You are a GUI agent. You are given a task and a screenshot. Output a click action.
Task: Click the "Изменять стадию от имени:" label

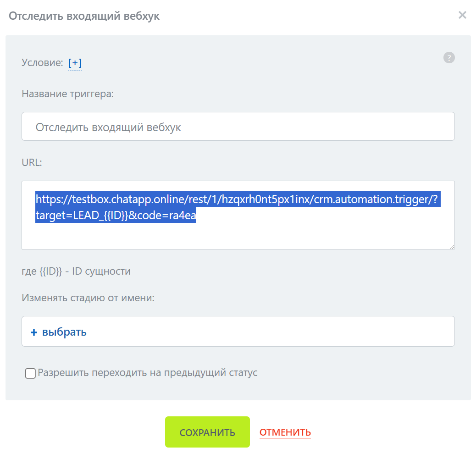coord(88,298)
